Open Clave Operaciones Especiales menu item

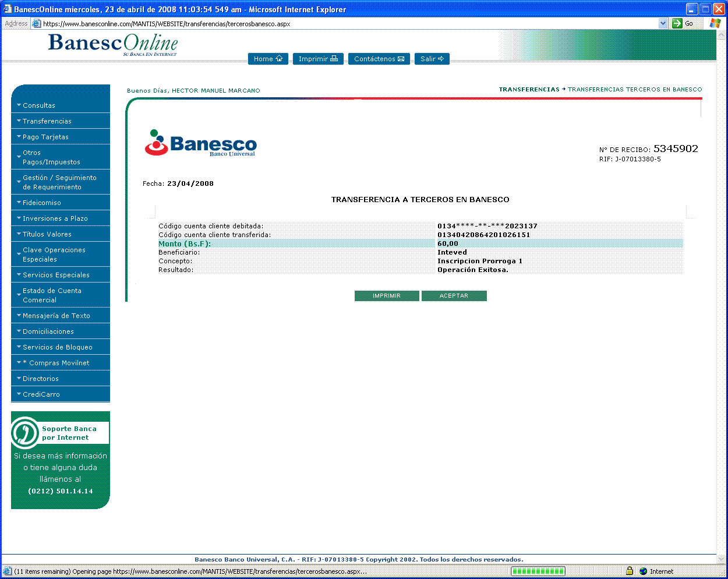point(61,255)
